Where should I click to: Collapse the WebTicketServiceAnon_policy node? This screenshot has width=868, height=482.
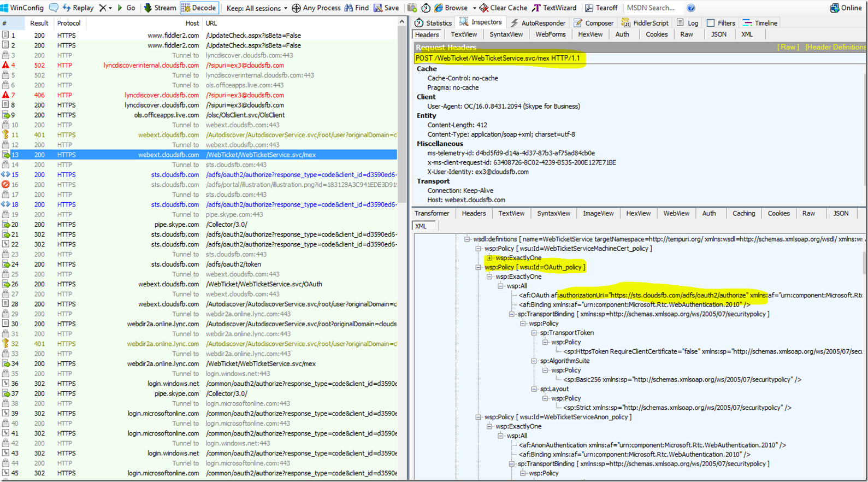coord(478,417)
